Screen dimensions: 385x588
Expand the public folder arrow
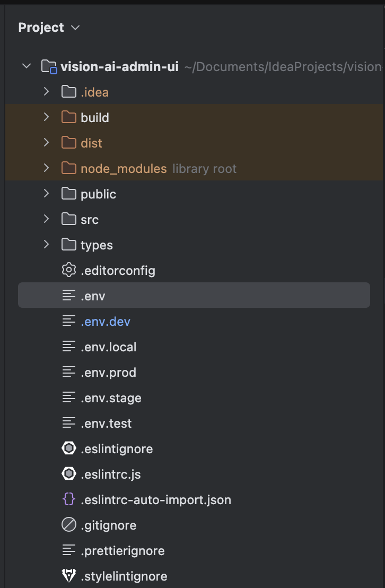coord(46,194)
